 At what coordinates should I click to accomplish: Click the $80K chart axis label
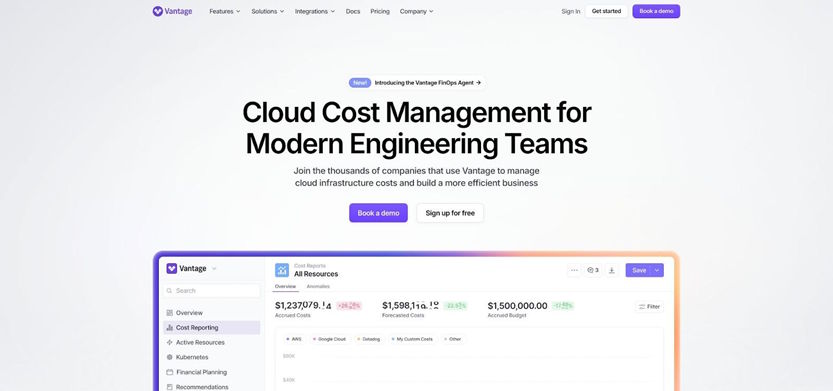[x=288, y=356]
